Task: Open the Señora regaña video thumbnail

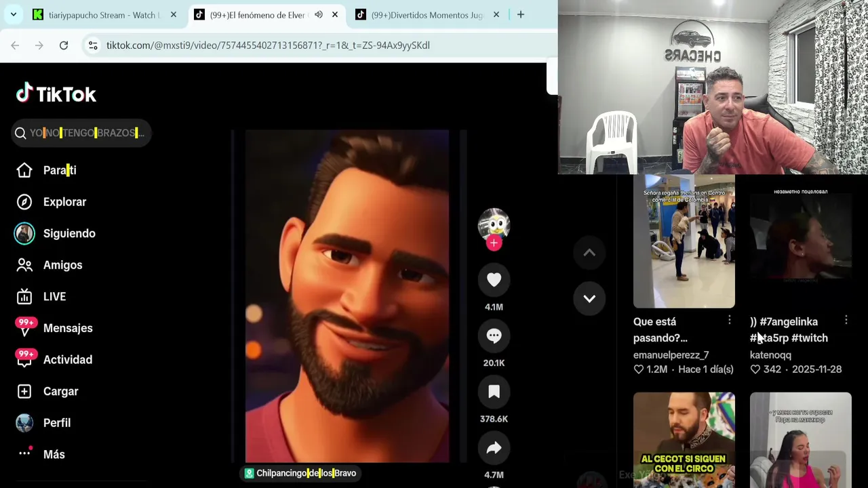Action: (684, 241)
